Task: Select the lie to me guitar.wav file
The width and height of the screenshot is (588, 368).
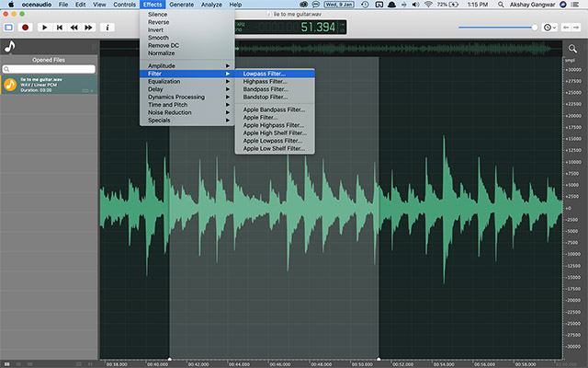Action: pyautogui.click(x=49, y=85)
